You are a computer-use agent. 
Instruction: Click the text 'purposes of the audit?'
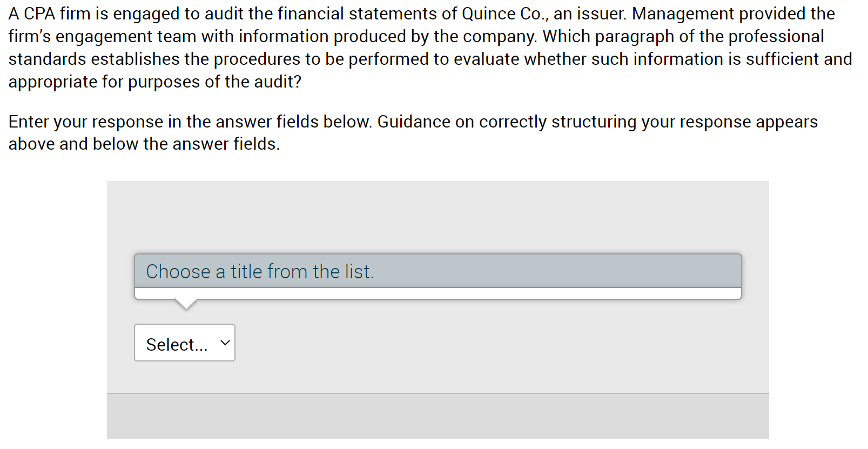(214, 82)
